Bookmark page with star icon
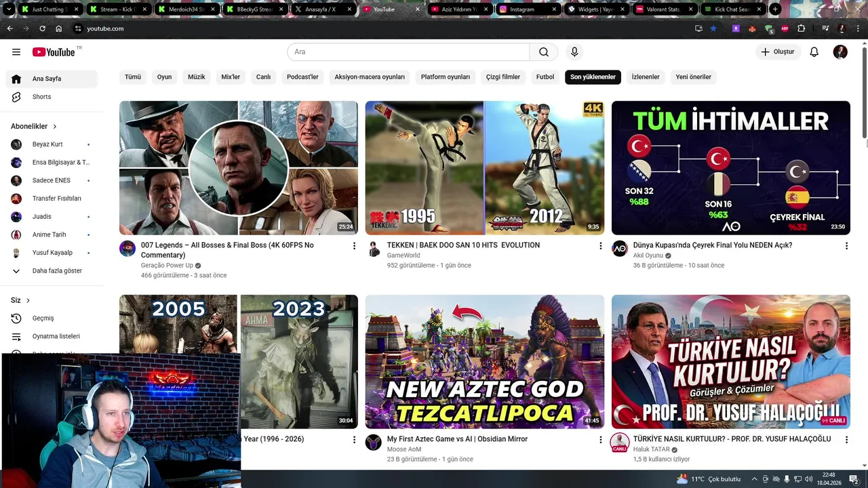The width and height of the screenshot is (868, 488). (x=713, y=28)
